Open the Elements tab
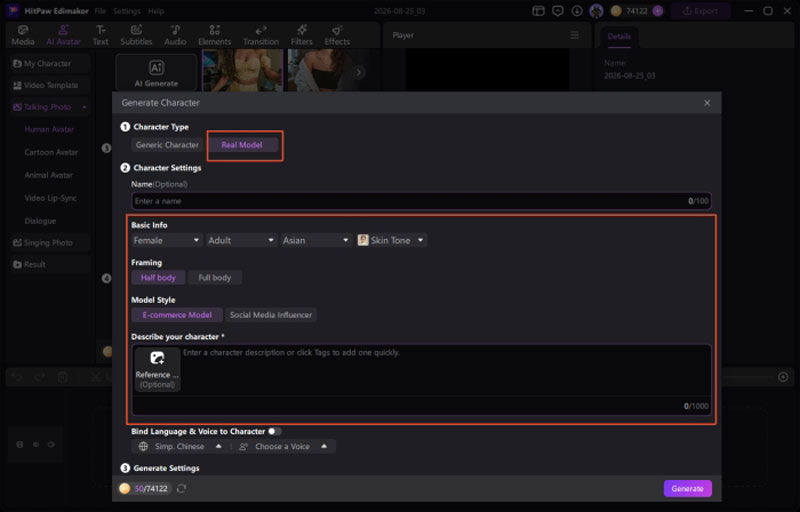The width and height of the screenshot is (800, 512). click(214, 35)
